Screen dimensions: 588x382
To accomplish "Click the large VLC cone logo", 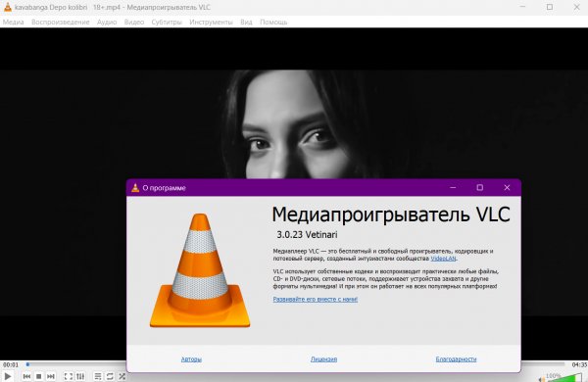I will click(x=200, y=270).
